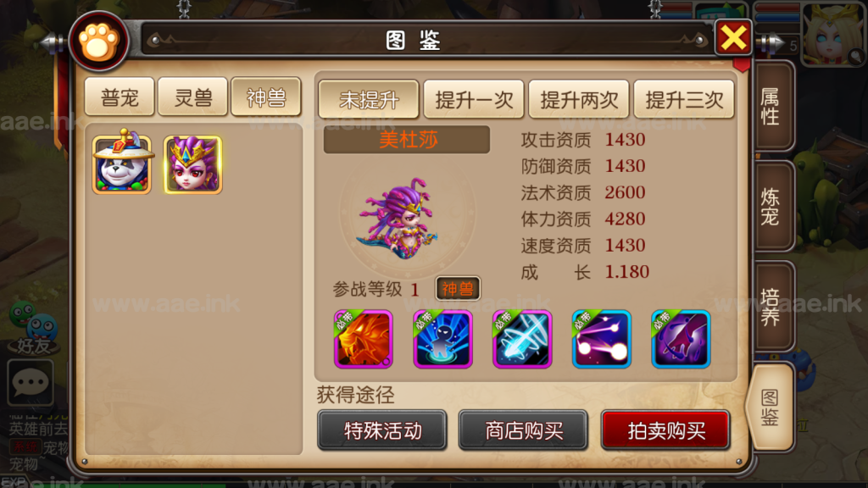
Task: Open the 好友 friends icon
Action: click(x=33, y=330)
